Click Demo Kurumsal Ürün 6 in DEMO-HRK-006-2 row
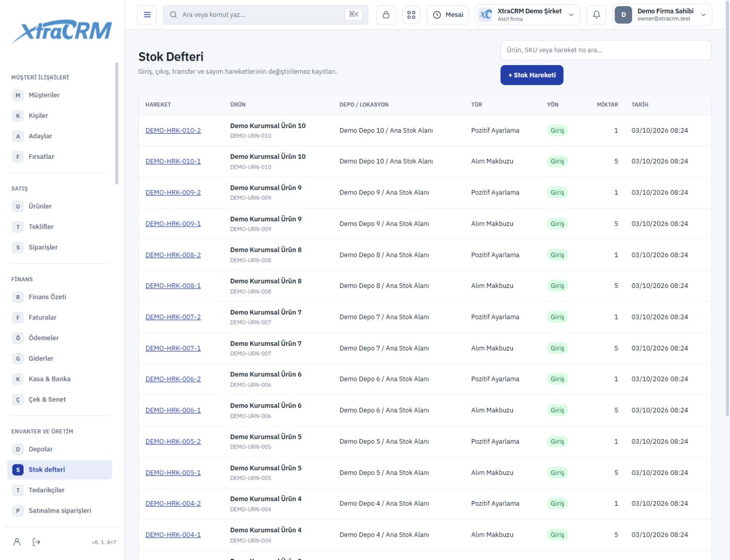730x560 pixels. click(x=266, y=374)
